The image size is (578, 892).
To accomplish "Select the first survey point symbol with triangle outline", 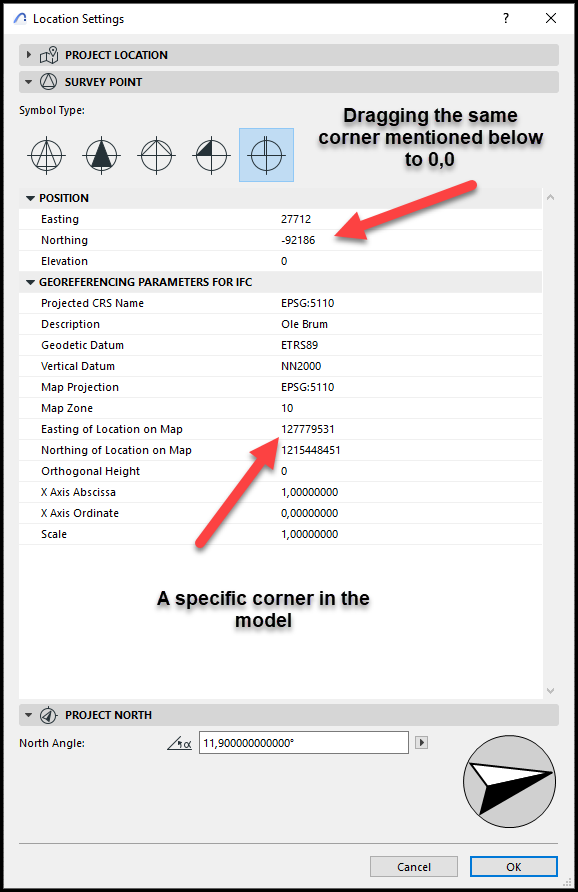I will (x=47, y=155).
